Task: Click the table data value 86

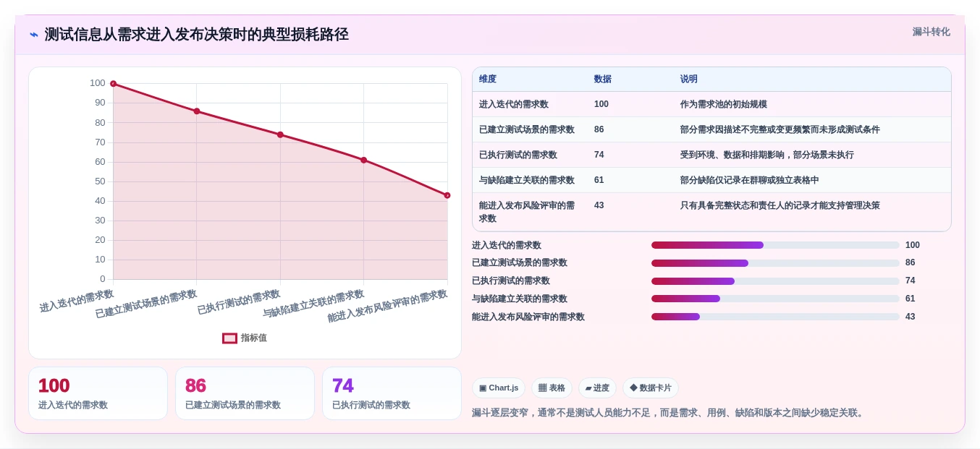Action: (x=599, y=129)
